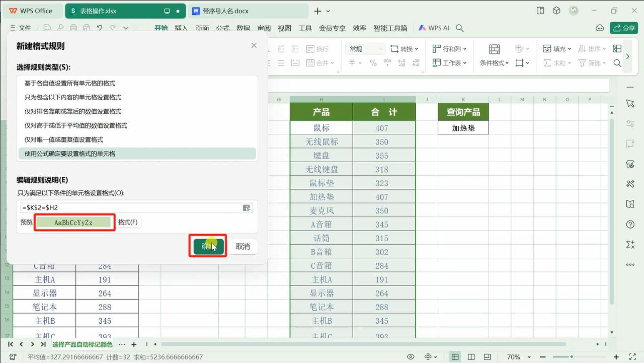Click the find magnifier icon in ribbon
The image size is (644, 363).
click(x=617, y=63)
